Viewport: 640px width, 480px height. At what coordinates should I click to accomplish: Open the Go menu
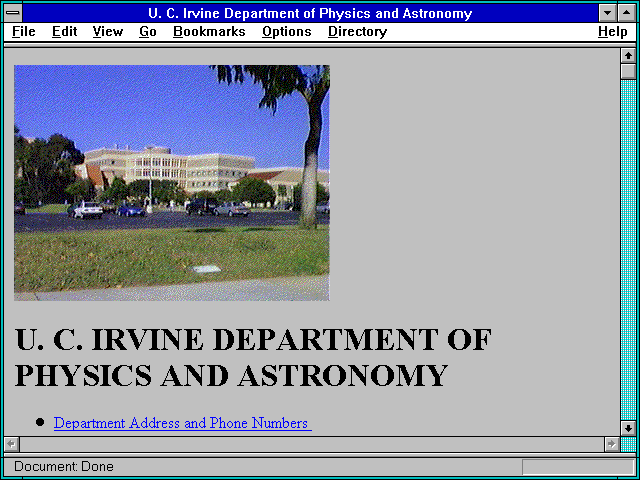tap(148, 32)
